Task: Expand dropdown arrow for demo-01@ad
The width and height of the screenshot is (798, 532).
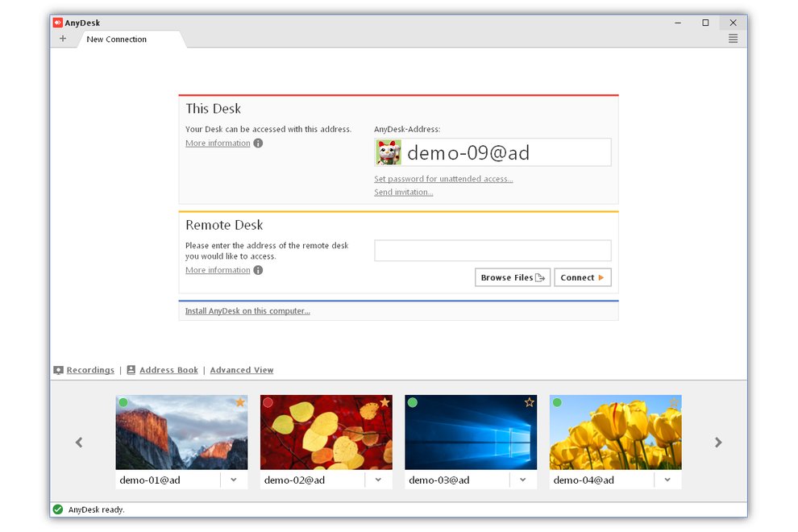Action: (x=234, y=480)
